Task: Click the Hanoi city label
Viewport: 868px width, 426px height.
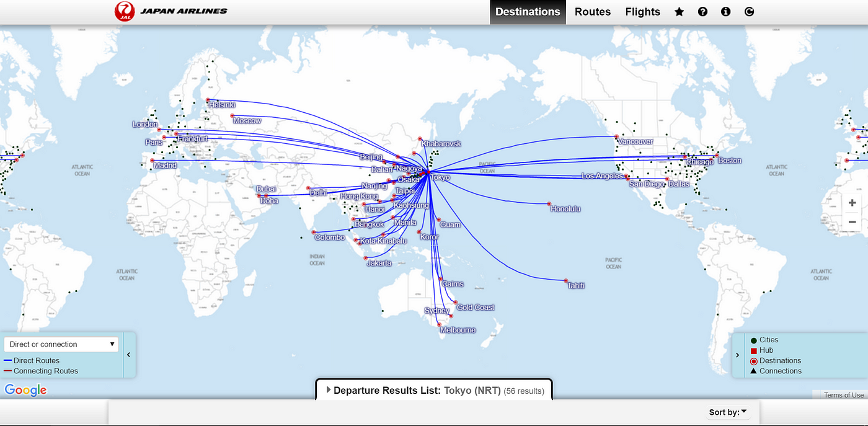Action: click(375, 210)
